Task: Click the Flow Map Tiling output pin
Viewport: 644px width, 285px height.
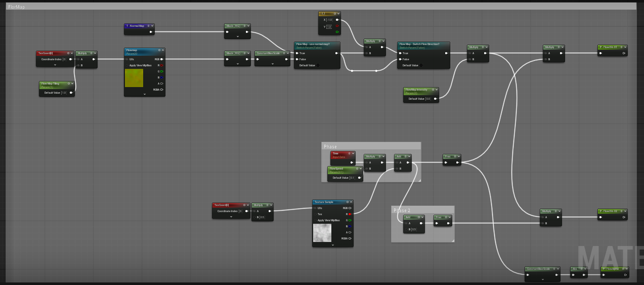Action: pyautogui.click(x=71, y=93)
